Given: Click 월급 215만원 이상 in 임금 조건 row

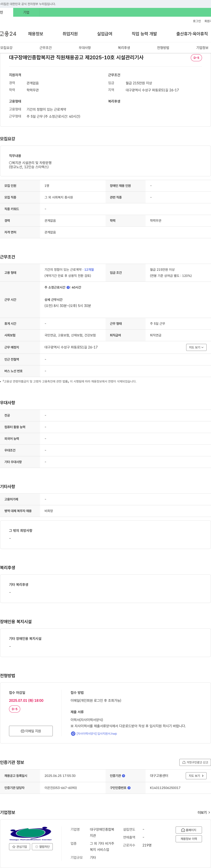Looking at the screenshot, I should pos(162,270).
